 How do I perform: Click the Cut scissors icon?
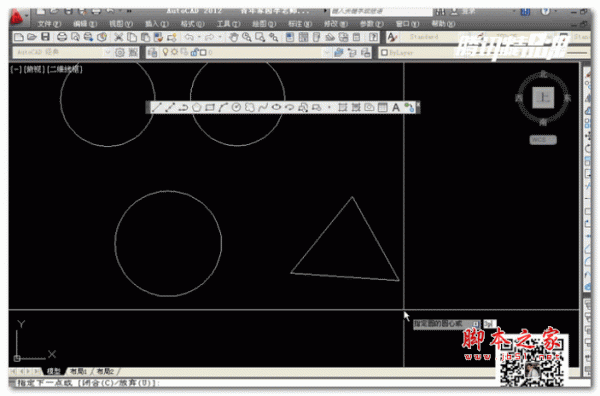point(119,37)
